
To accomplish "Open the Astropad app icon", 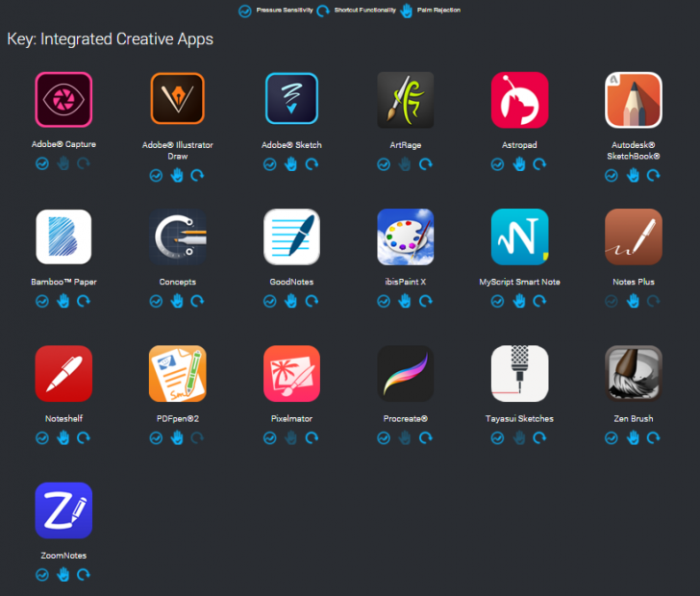I will [x=519, y=100].
